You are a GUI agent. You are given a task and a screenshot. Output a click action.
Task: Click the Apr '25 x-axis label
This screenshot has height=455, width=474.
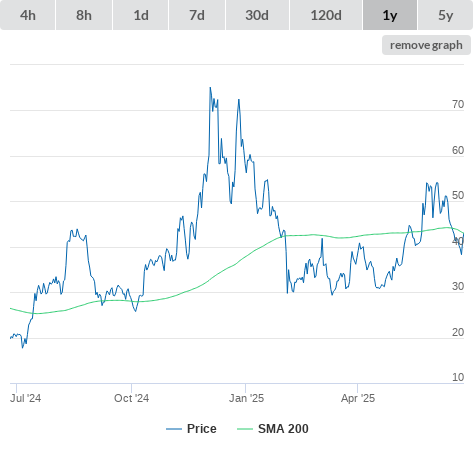click(x=358, y=398)
